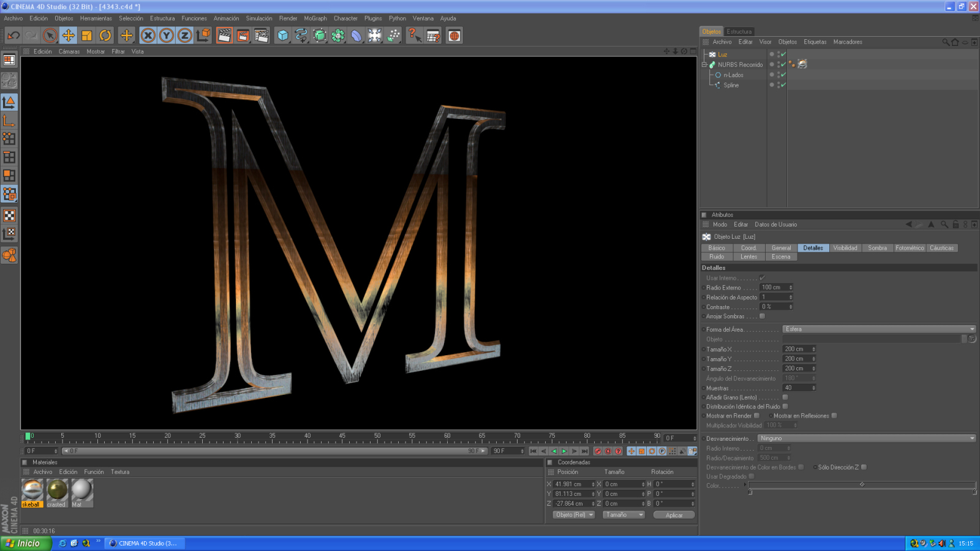Click the Windows Inicio start button
The width and height of the screenshot is (980, 551).
(x=25, y=544)
